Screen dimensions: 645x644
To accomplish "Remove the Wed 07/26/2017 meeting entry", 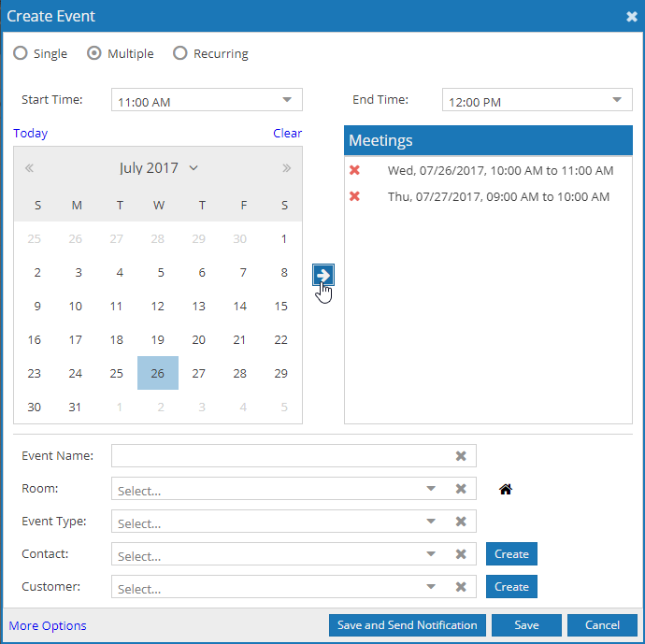I will (354, 170).
